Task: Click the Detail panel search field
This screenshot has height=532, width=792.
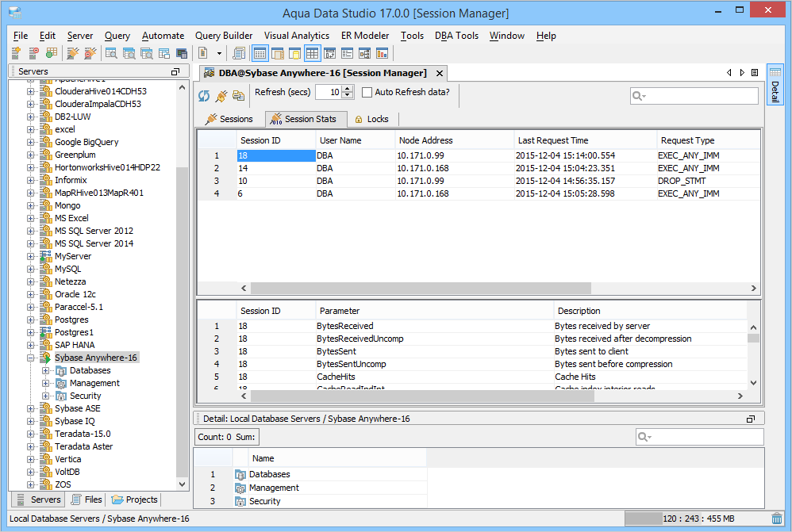Action: pos(700,437)
